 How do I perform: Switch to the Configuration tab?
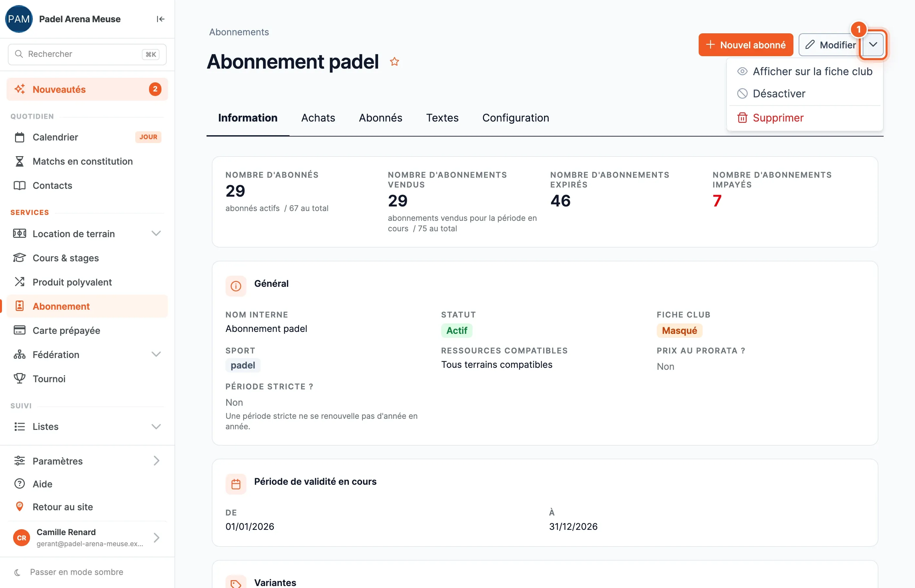point(516,118)
